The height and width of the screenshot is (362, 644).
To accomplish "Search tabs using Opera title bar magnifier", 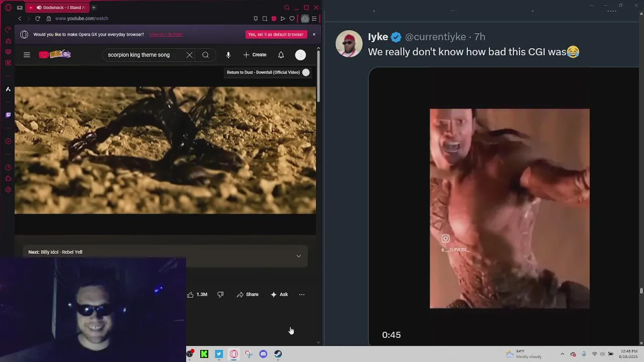I will pos(287,8).
